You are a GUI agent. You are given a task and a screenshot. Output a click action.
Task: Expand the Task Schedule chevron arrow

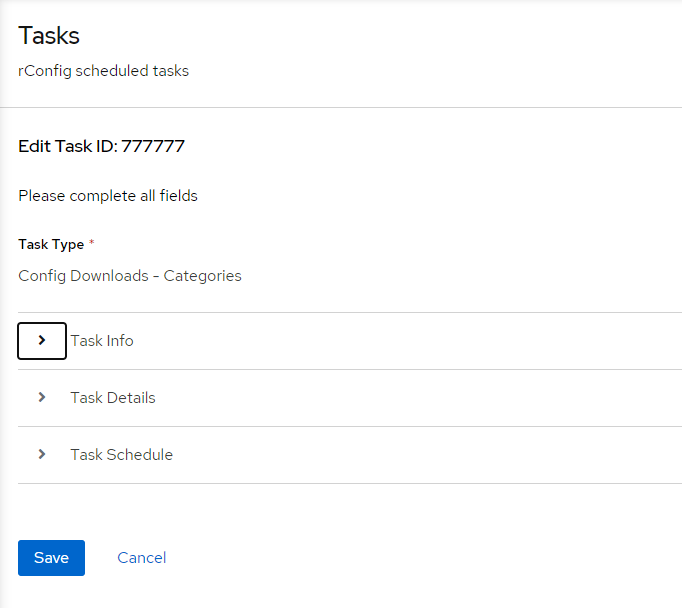point(42,454)
